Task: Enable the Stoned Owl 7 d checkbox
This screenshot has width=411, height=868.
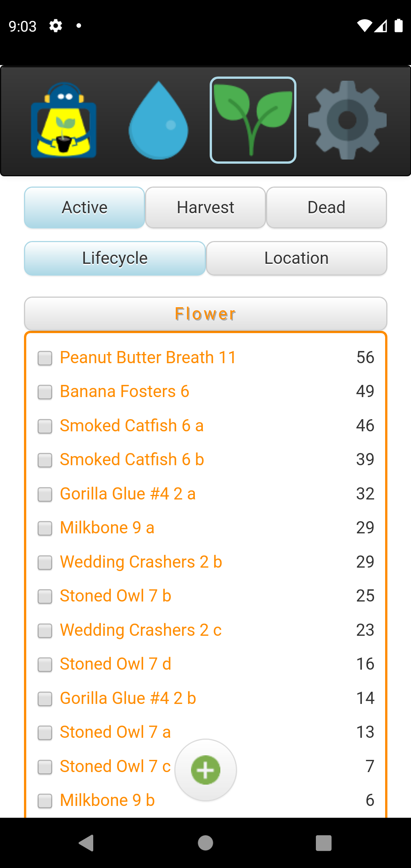Action: click(45, 665)
